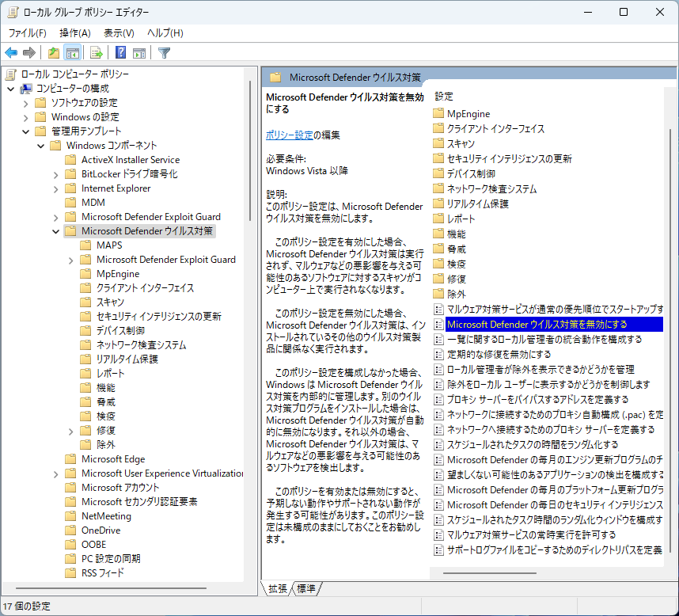Select Microsoft Defender ウイルス対策を無効にする policy
This screenshot has height=616, width=679.
point(554,325)
